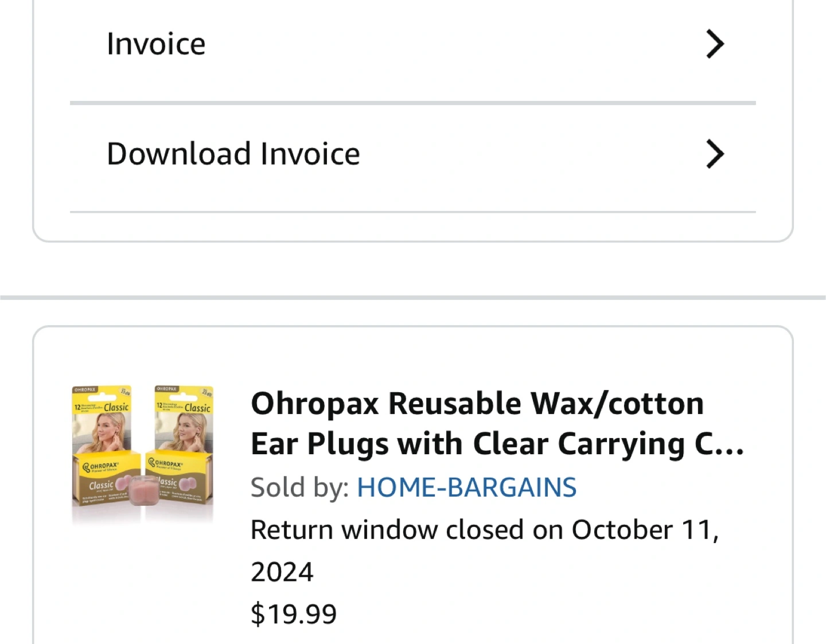
Task: Select the Download Invoice row label
Action: click(x=233, y=154)
